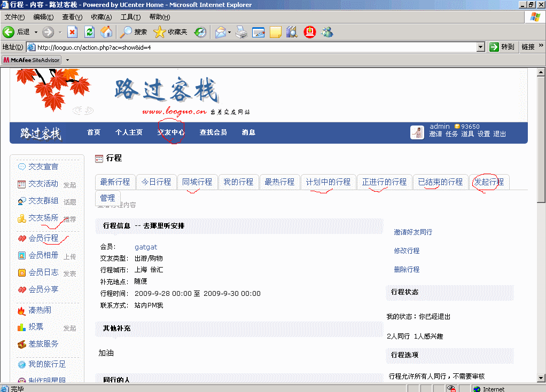The image size is (546, 392).
Task: Click the 交友宣言 speech bubble icon
Action: click(x=21, y=167)
